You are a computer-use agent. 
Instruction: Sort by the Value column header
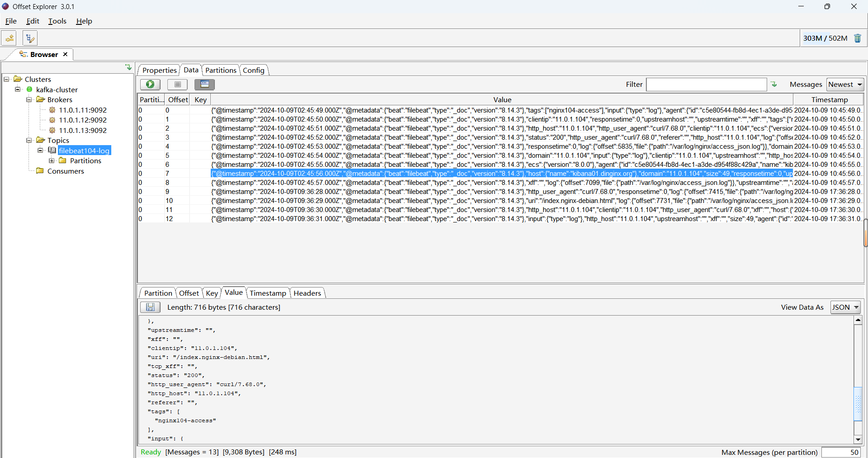502,99
